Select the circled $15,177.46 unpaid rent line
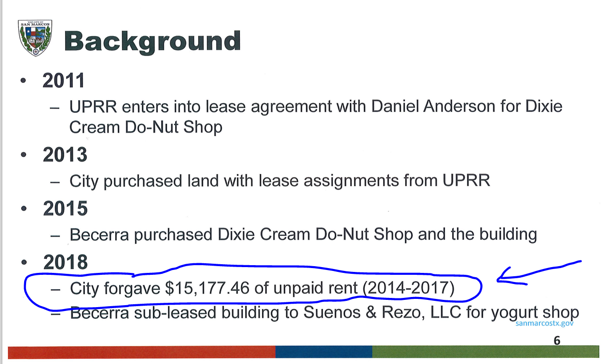 262,288
